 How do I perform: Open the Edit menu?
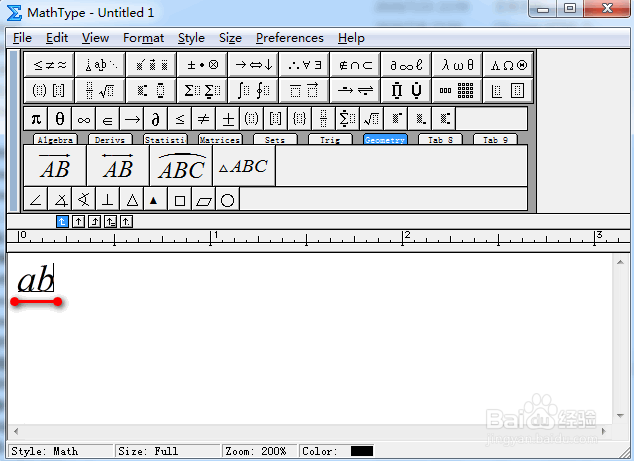(57, 38)
